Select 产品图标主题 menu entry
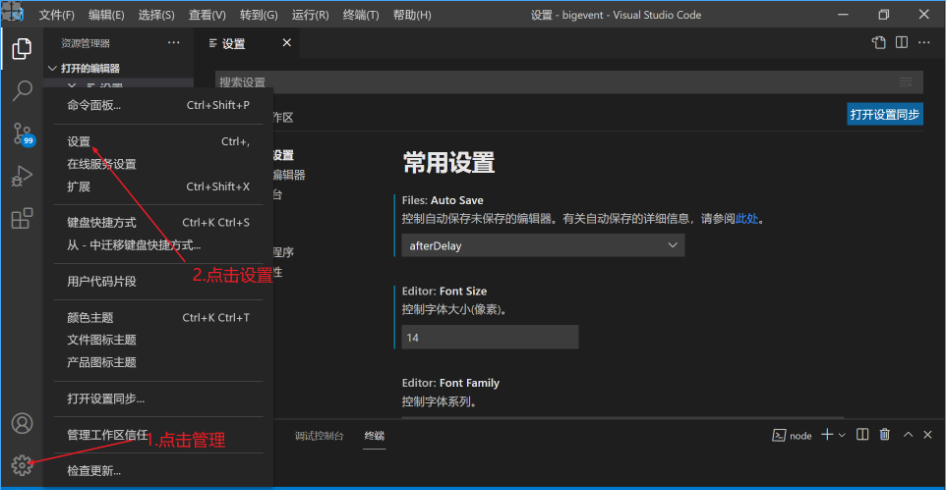 click(x=158, y=362)
